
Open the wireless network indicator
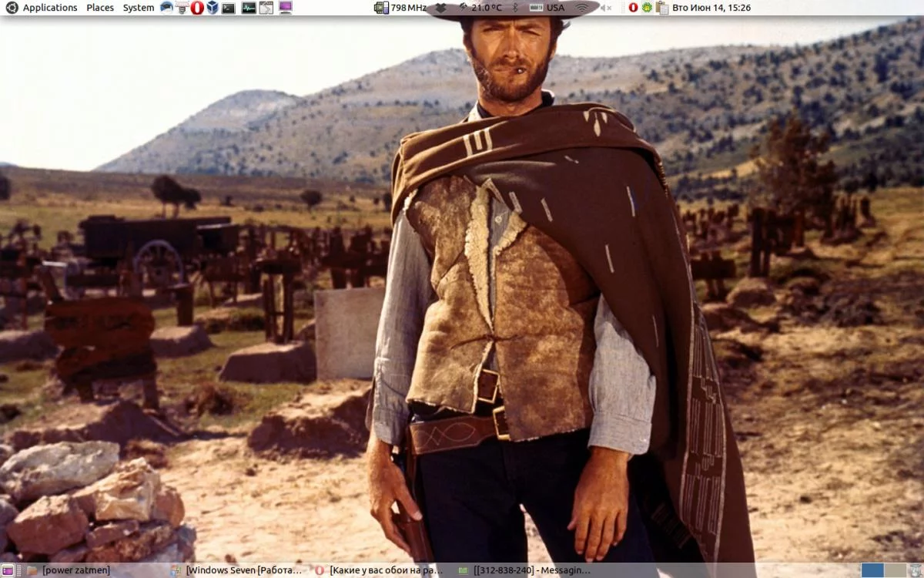pos(583,8)
